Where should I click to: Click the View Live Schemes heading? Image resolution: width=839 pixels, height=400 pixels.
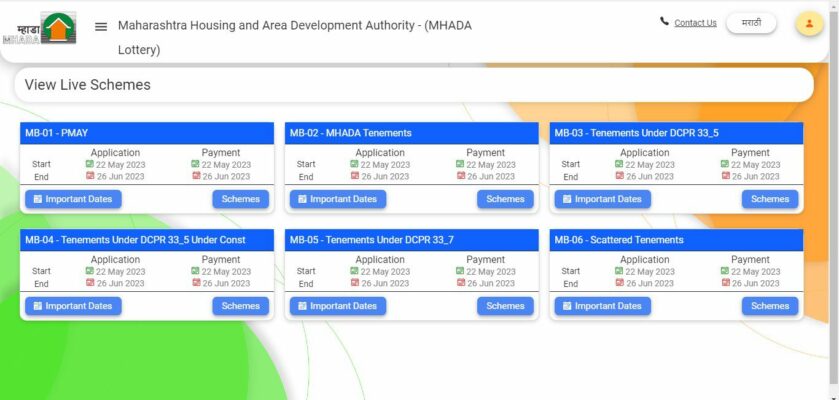(x=88, y=84)
